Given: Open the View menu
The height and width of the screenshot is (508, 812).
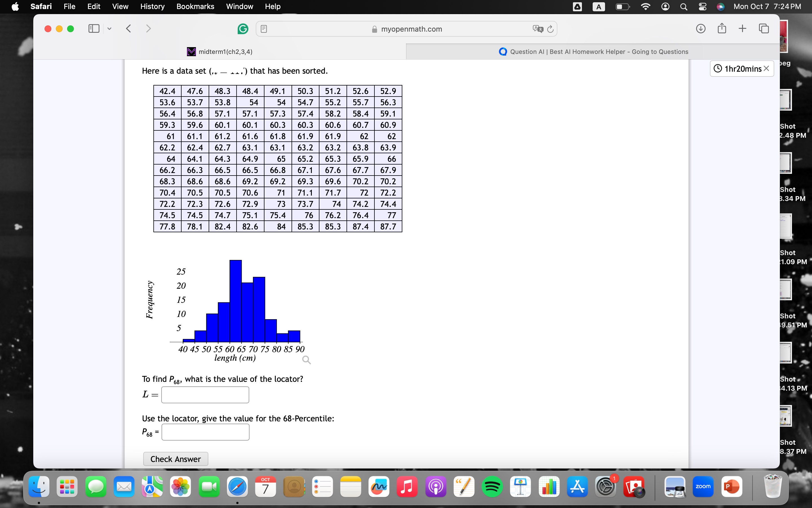Looking at the screenshot, I should pyautogui.click(x=120, y=6).
